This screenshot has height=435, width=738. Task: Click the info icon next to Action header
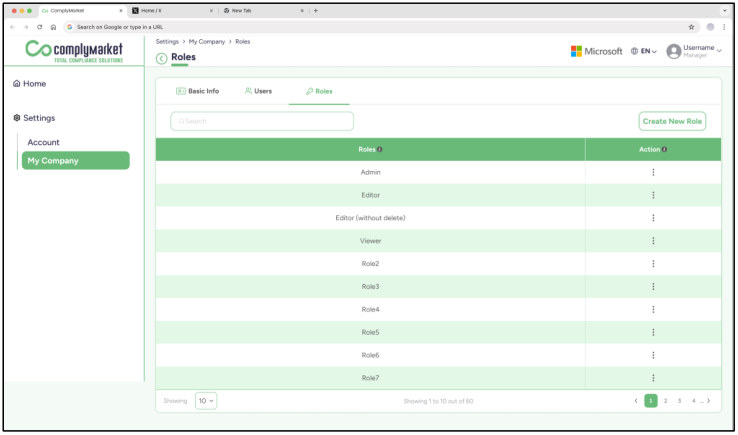664,149
